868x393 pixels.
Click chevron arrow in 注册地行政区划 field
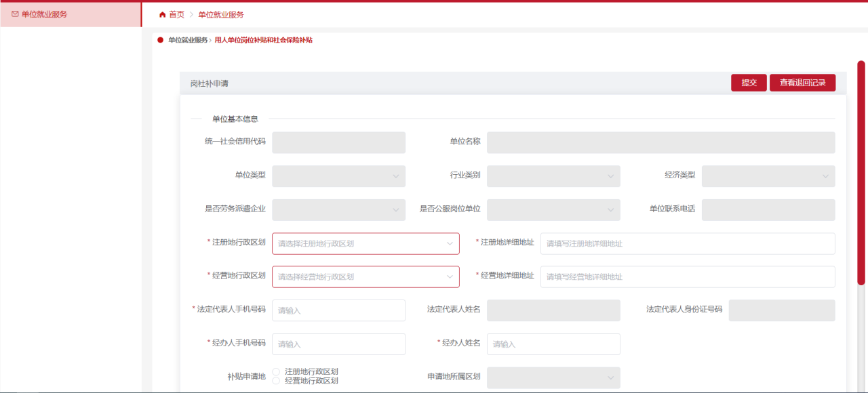[x=450, y=243]
